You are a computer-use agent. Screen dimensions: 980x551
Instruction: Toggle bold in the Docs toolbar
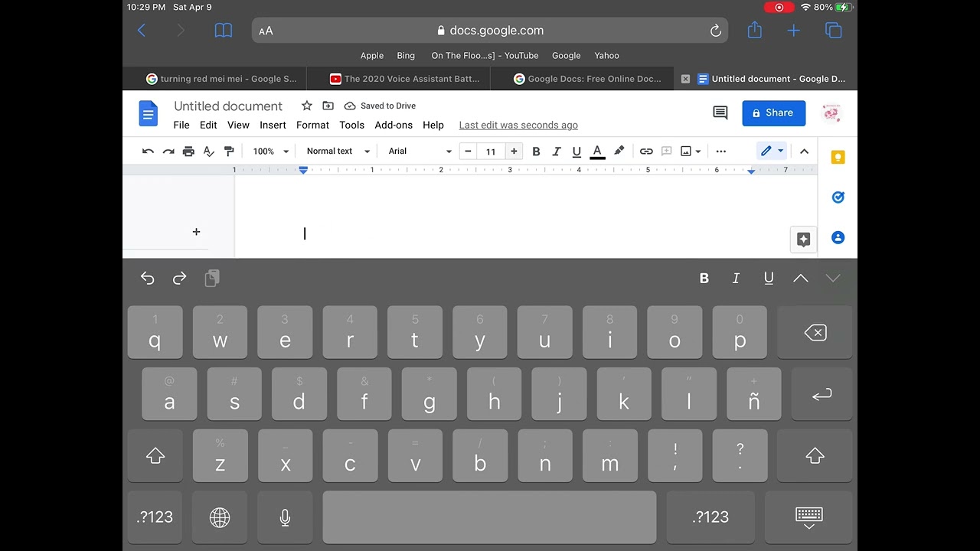coord(536,152)
